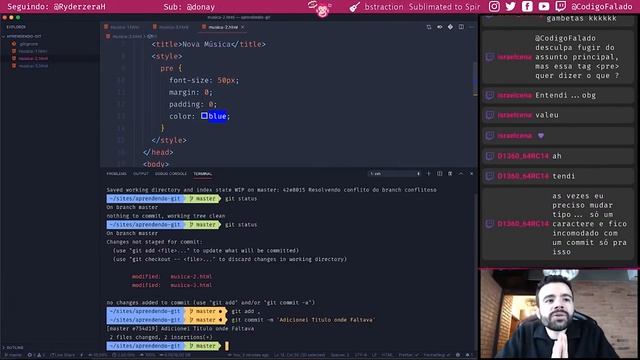The image size is (640, 360).
Task: Open the OUTPUT panel tab
Action: (141, 174)
